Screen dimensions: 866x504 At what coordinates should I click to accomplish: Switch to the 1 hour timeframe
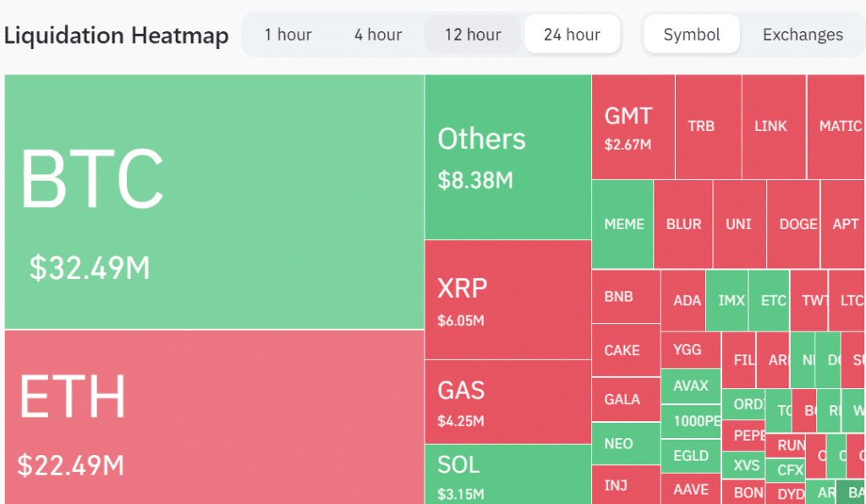288,35
